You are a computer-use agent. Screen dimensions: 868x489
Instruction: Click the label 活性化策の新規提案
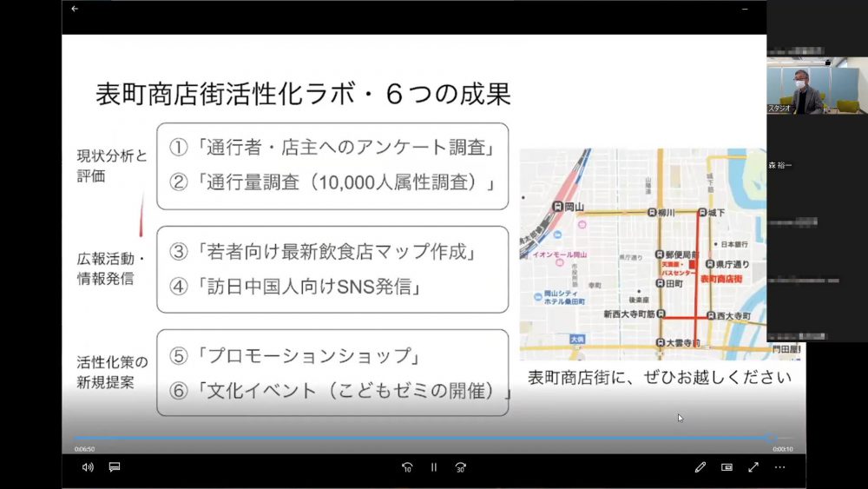112,372
